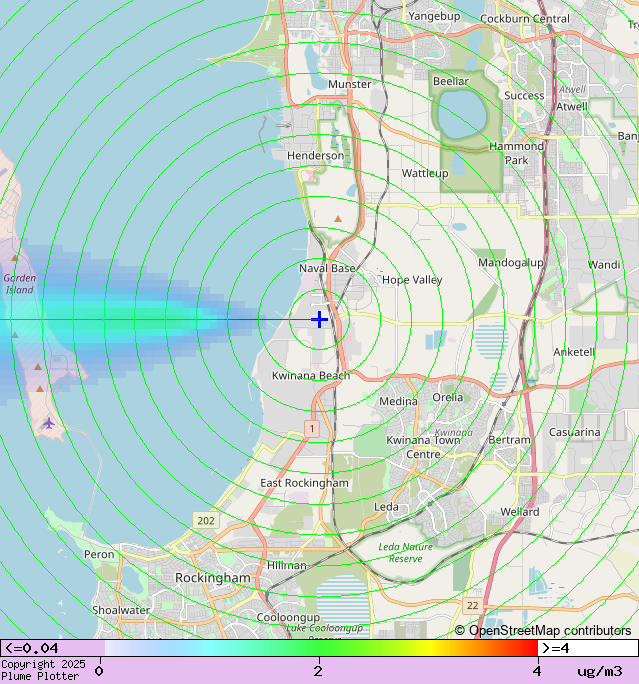This screenshot has width=639, height=684.
Task: Click the Kwinana Beach label
Action: [311, 376]
